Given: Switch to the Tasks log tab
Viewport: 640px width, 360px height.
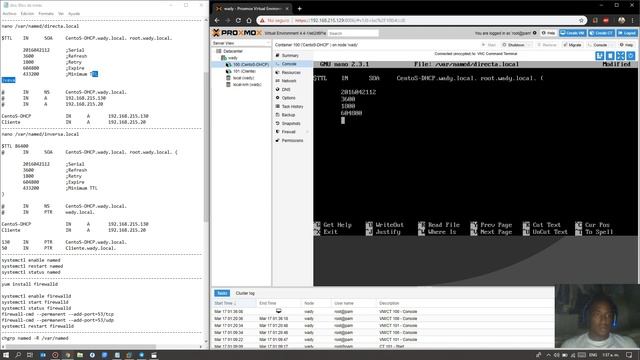Looking at the screenshot, I should pos(222,293).
